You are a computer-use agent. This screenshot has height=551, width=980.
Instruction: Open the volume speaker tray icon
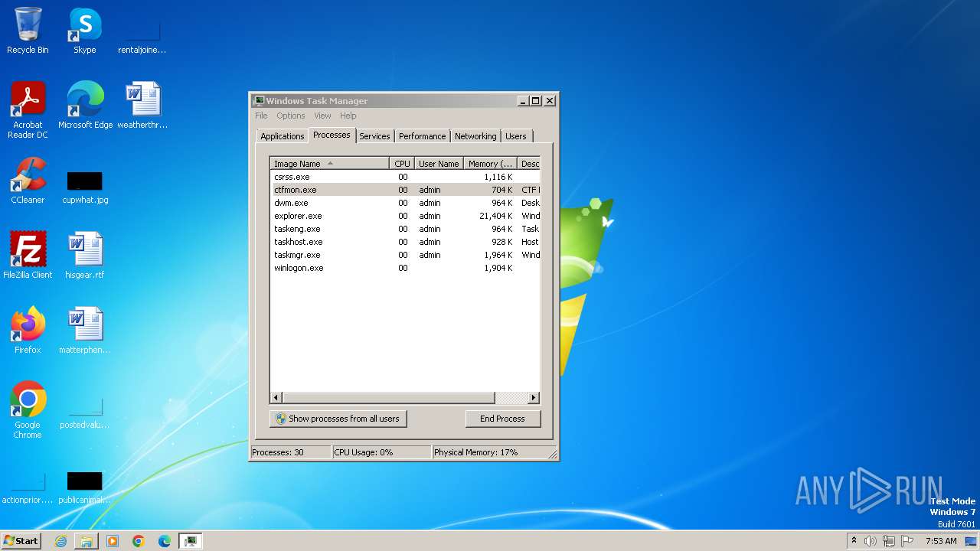coord(871,541)
